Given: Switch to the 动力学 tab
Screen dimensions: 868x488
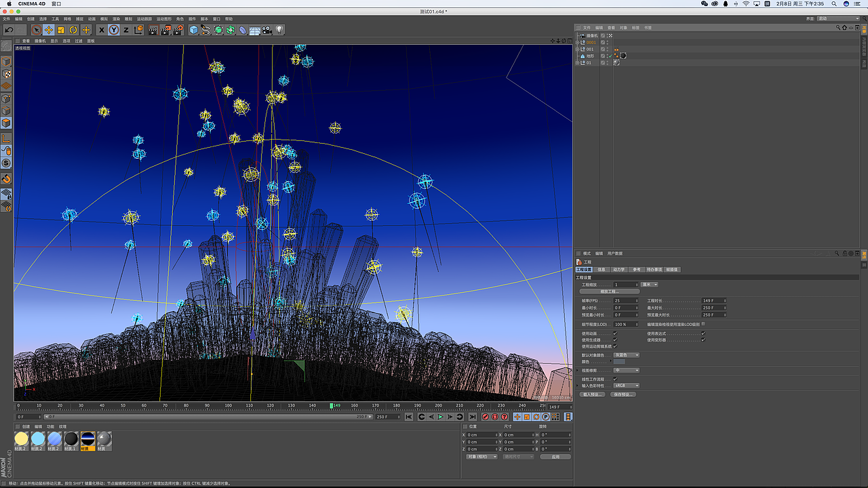Looking at the screenshot, I should pyautogui.click(x=618, y=269).
